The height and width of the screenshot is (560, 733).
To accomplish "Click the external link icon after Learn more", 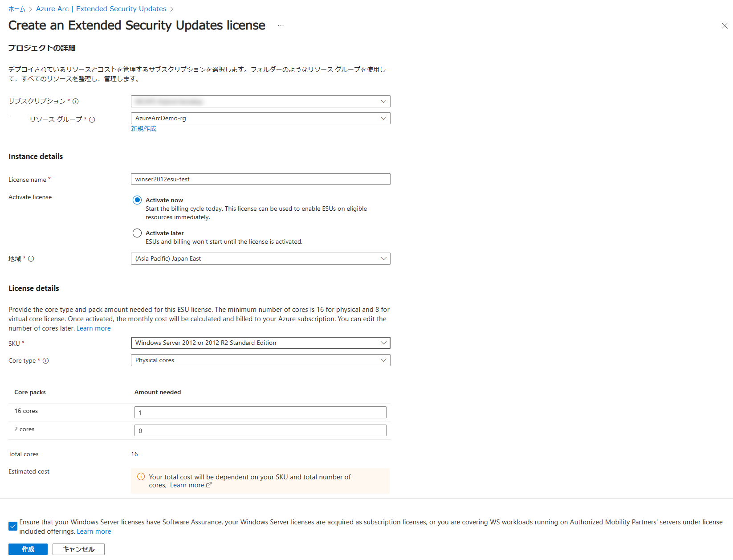I will (209, 485).
